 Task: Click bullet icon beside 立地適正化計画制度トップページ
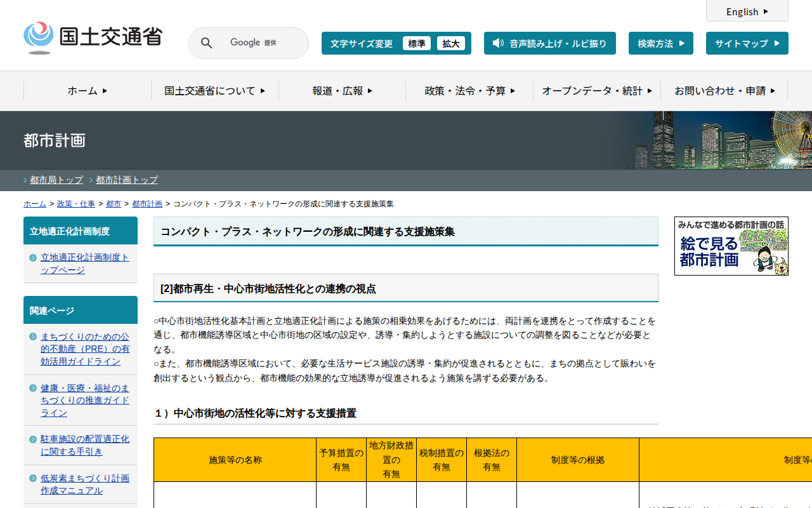[x=33, y=258]
